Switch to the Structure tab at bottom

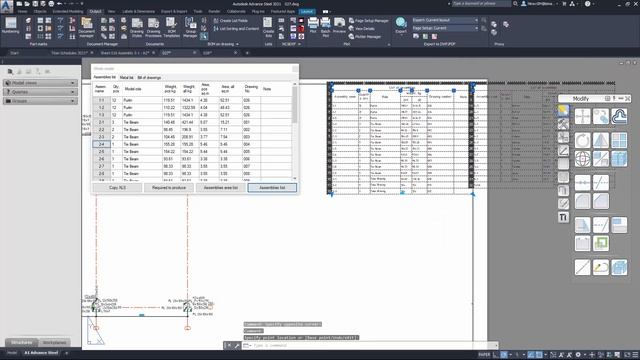coord(22,342)
